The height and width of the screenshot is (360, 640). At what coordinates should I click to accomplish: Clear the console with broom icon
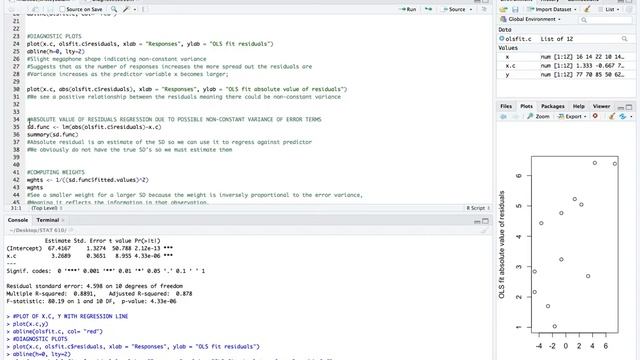(484, 231)
